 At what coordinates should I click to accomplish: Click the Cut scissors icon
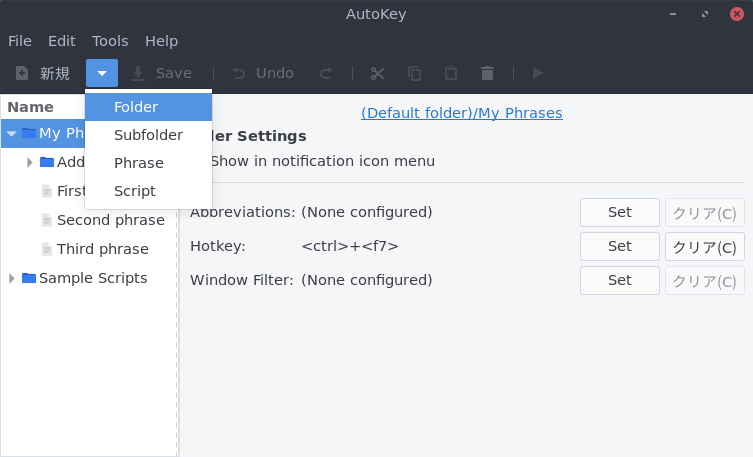[377, 73]
